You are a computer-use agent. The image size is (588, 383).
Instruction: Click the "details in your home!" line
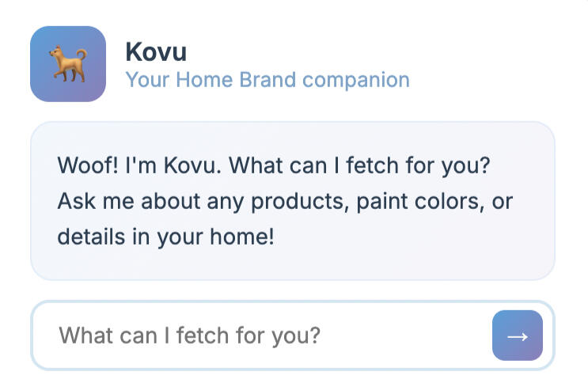[165, 236]
